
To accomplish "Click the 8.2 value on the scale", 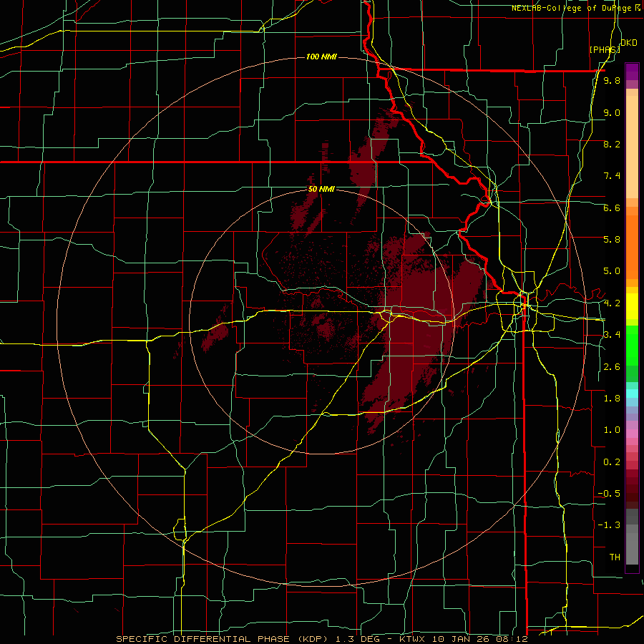I will pos(612,144).
